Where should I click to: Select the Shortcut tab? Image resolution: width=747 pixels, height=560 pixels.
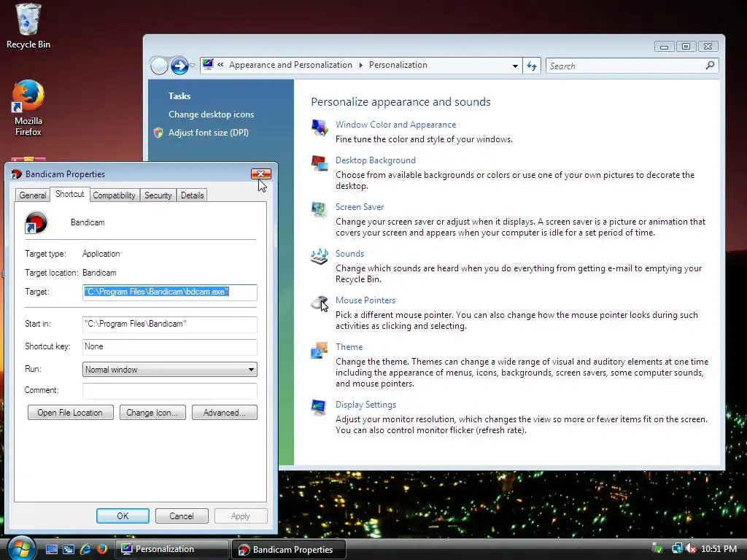(x=69, y=194)
